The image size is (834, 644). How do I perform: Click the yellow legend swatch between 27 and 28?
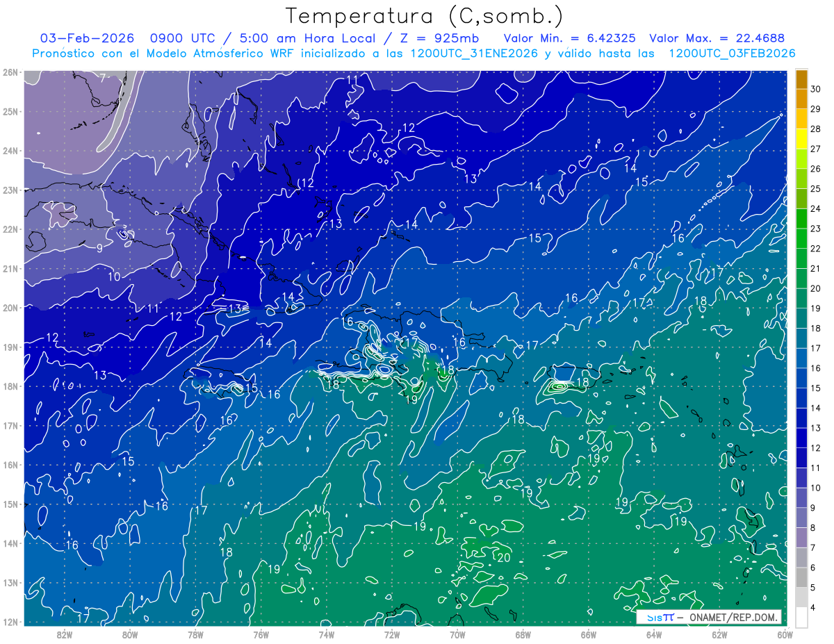click(x=802, y=138)
